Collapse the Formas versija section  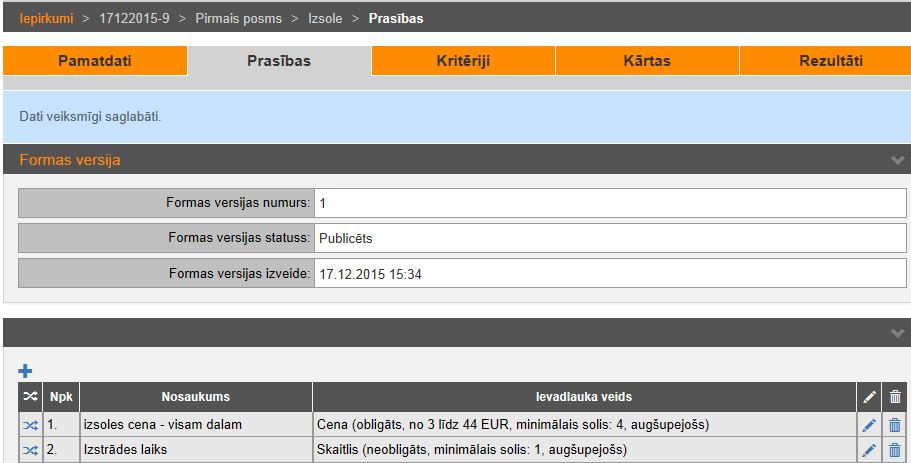897,160
